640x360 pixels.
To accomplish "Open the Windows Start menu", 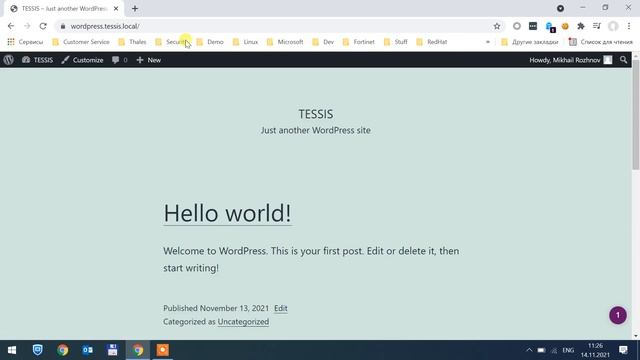I will pos(12,350).
